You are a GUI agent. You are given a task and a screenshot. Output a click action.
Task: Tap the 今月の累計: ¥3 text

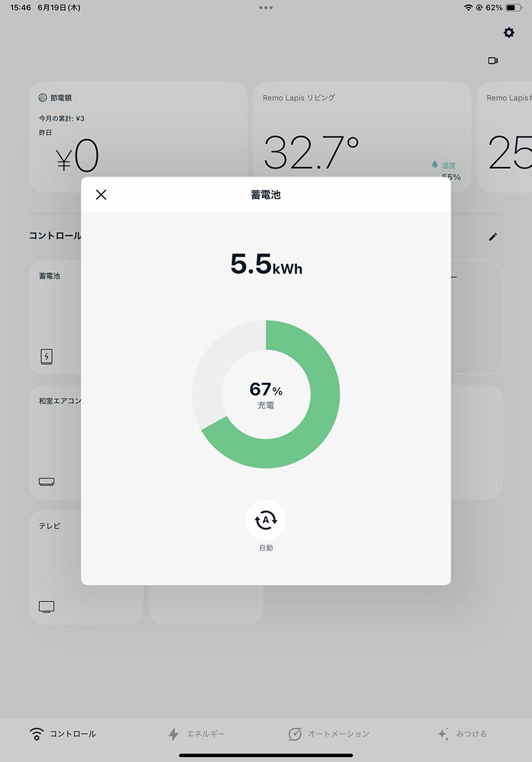(x=62, y=119)
